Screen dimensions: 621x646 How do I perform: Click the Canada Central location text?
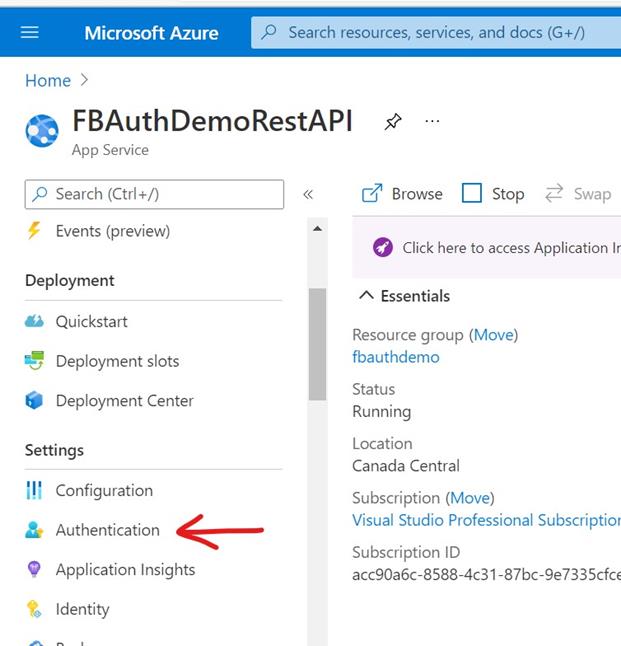click(x=406, y=466)
